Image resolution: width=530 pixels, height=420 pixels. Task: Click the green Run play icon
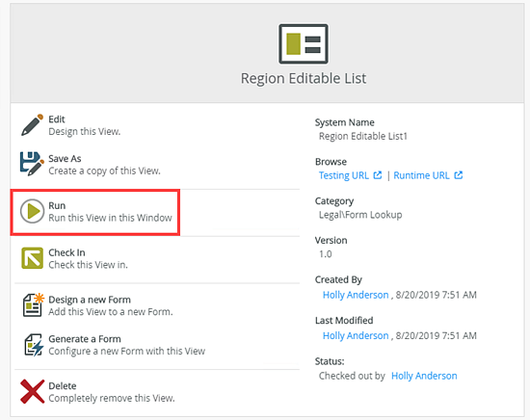tap(32, 211)
